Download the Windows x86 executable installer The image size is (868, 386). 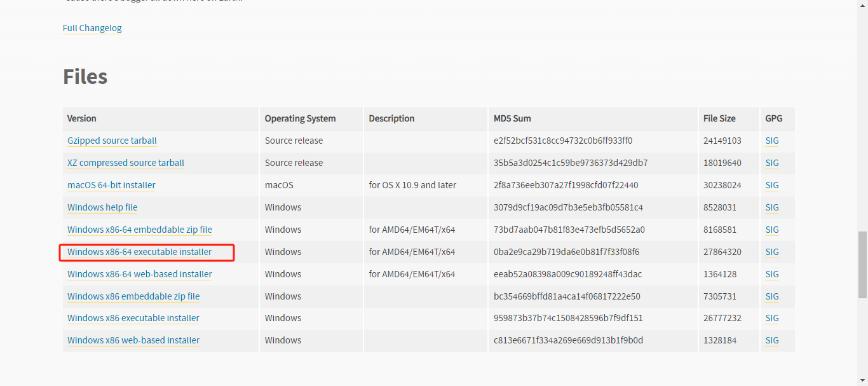[x=133, y=318]
